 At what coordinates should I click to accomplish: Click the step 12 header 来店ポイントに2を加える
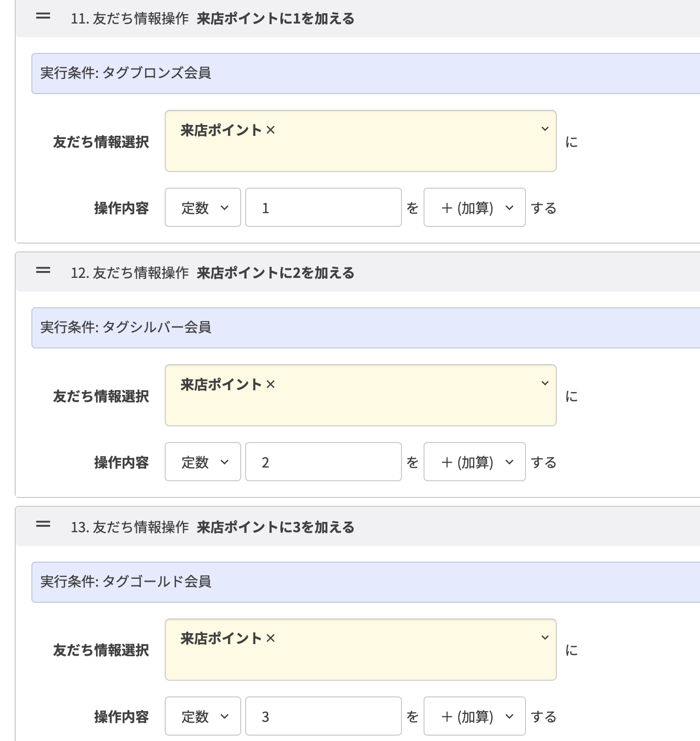tap(275, 273)
